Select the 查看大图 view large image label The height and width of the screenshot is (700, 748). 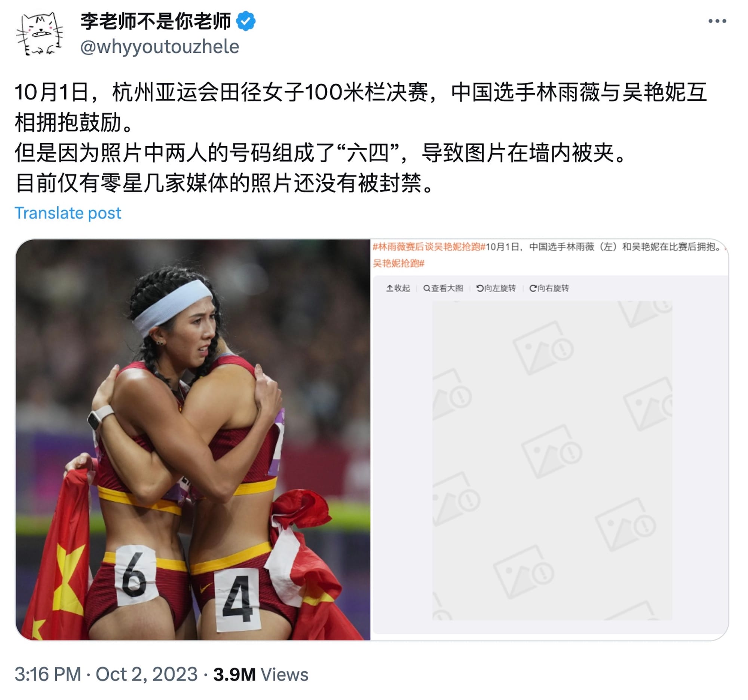[447, 288]
